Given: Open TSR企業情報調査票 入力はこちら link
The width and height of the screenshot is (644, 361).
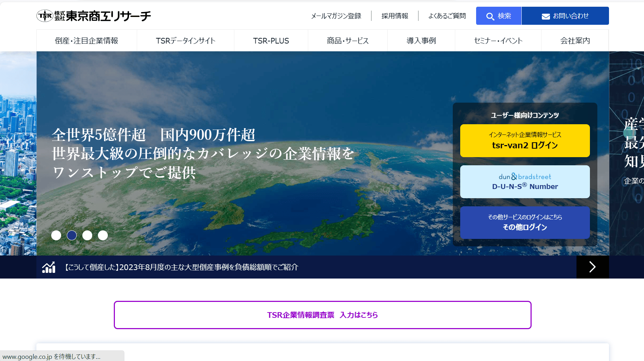Looking at the screenshot, I should click(x=323, y=315).
